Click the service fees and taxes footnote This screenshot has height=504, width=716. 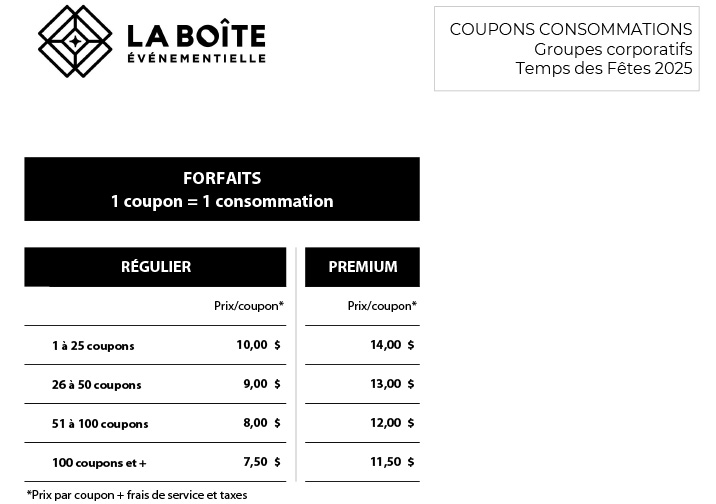point(137,495)
